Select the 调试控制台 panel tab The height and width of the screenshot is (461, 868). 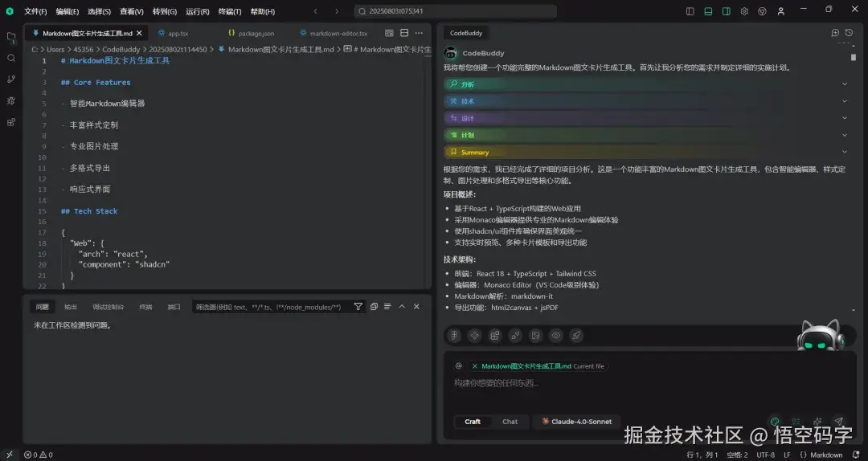click(x=108, y=307)
